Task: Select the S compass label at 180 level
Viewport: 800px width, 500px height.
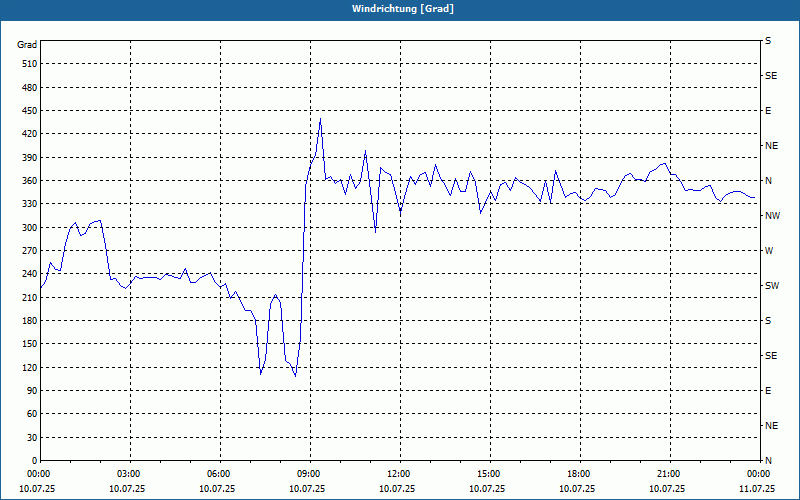Action: click(x=768, y=320)
